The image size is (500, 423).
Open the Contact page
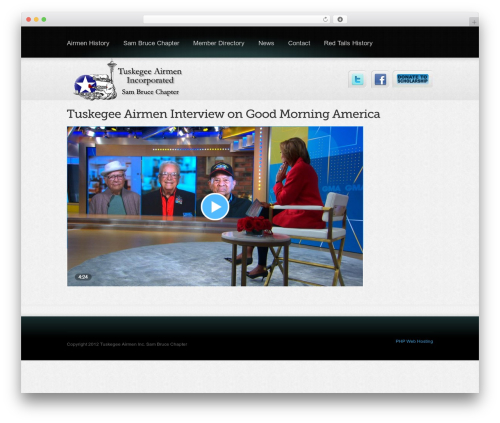click(299, 43)
